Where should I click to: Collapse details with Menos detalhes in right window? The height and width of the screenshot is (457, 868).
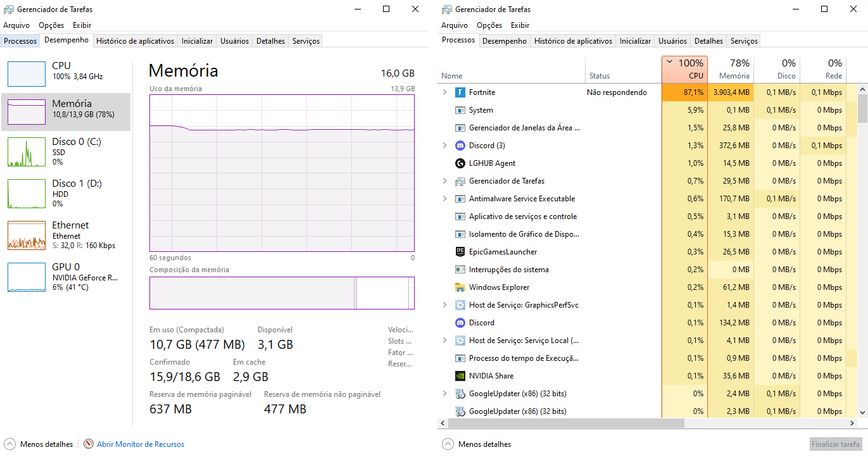pyautogui.click(x=477, y=444)
